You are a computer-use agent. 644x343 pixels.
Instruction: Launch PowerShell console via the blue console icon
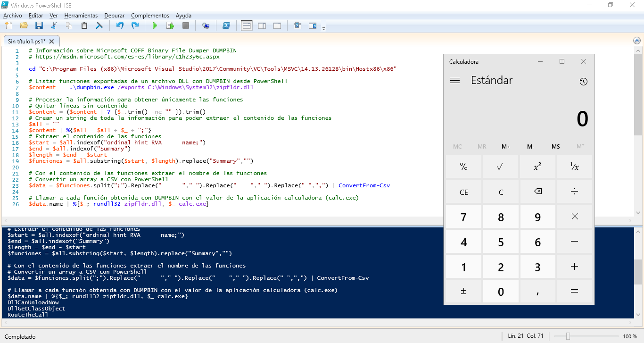click(227, 25)
